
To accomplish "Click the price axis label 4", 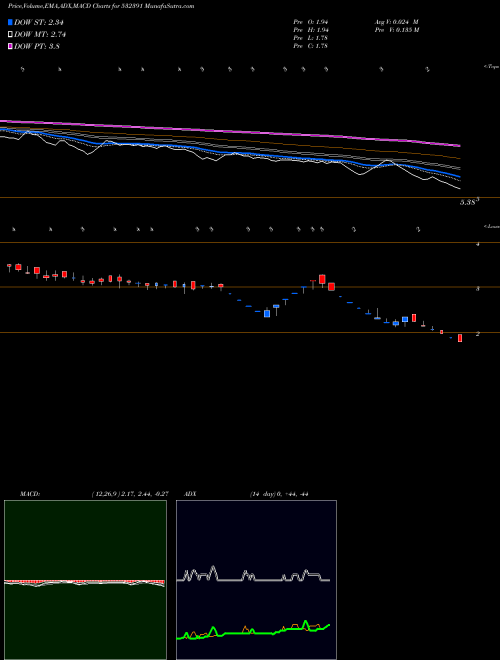I will click(477, 244).
